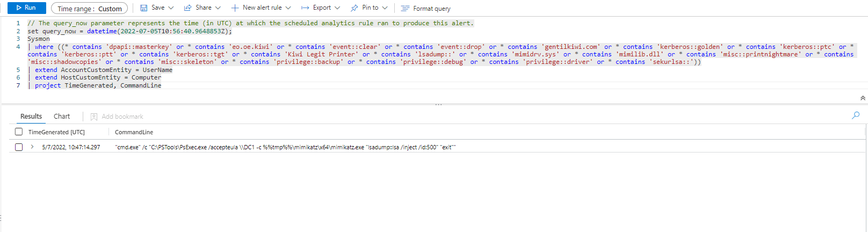
Task: Click the Export arrow icon
Action: coord(305,8)
